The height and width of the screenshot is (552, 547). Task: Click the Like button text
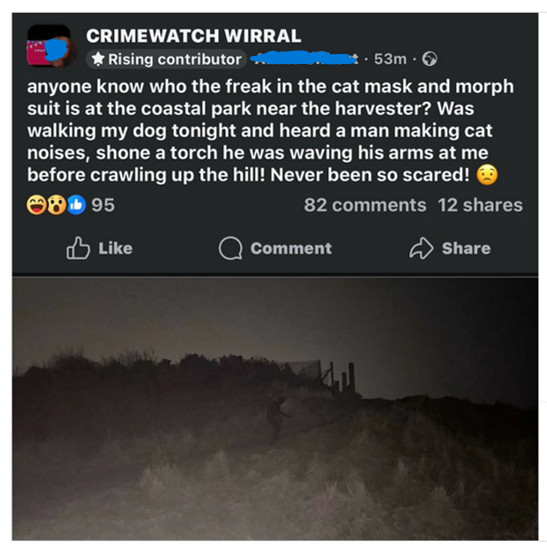115,249
